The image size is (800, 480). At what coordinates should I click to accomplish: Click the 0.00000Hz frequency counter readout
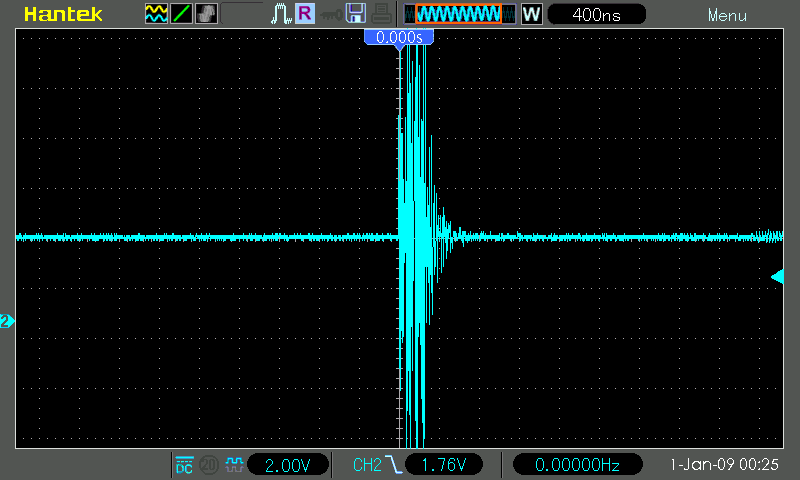point(577,465)
